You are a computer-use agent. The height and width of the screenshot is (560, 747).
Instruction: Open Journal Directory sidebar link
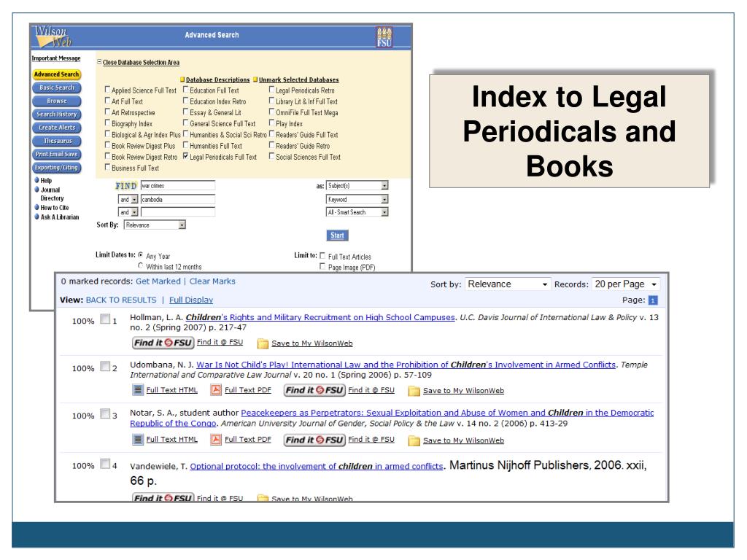pyautogui.click(x=52, y=194)
